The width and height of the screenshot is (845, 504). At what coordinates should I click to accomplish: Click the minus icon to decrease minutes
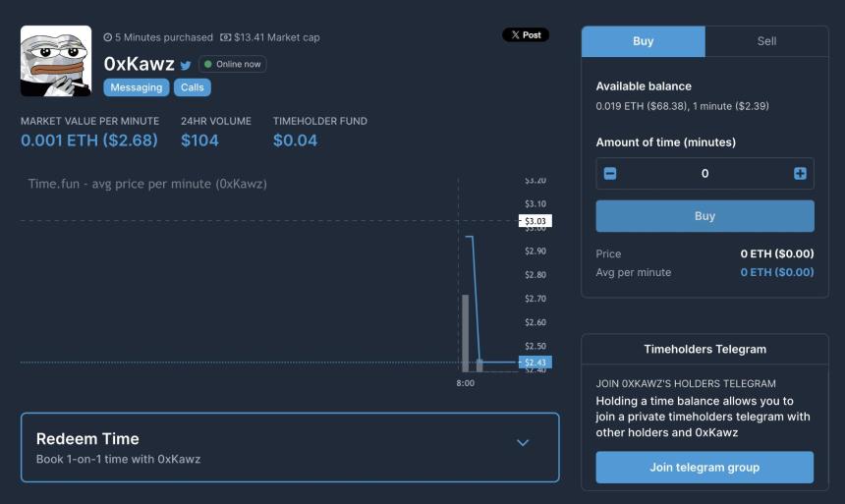pyautogui.click(x=610, y=174)
